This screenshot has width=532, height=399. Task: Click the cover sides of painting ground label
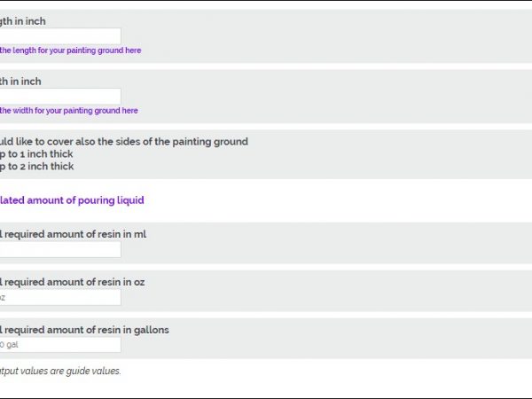[123, 142]
